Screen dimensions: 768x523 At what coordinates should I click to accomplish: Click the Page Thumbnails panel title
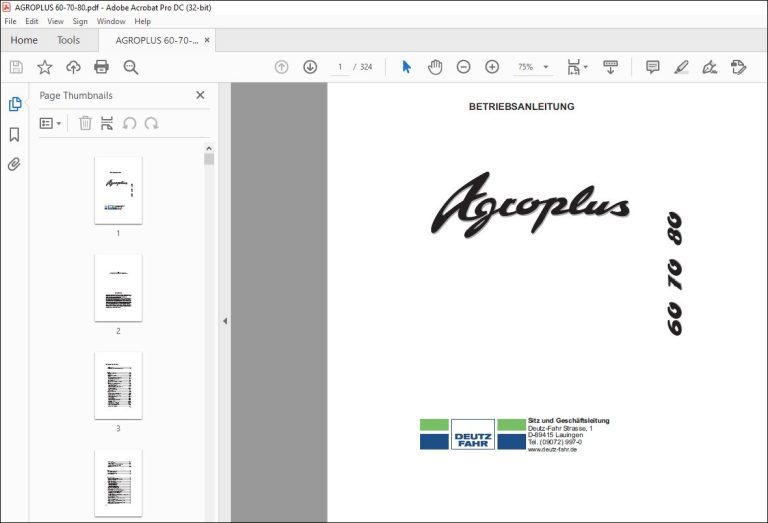[76, 95]
